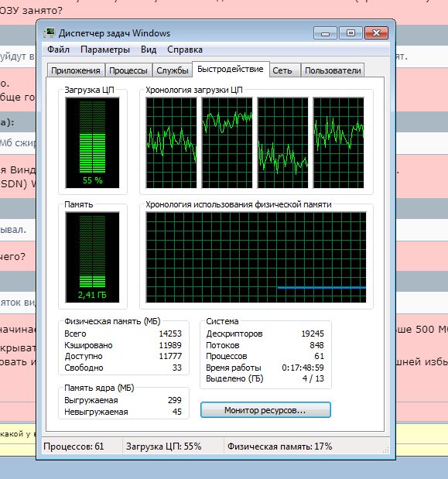The width and height of the screenshot is (448, 479).
Task: Close the Task Manager window
Action: [x=376, y=33]
